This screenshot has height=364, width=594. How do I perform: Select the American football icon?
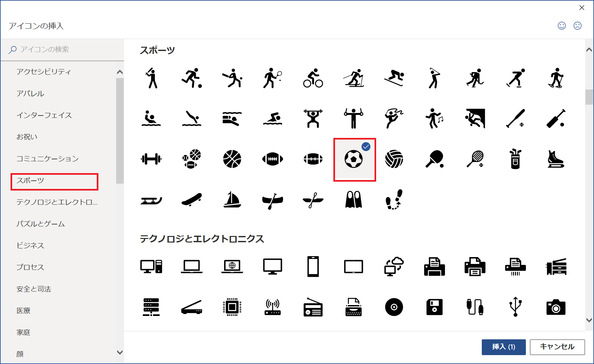(272, 159)
